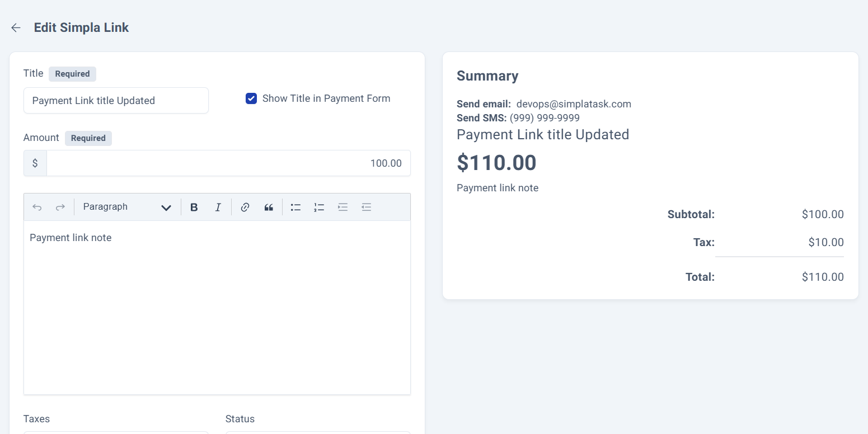
Task: Open the Paragraph style dropdown
Action: tap(127, 207)
